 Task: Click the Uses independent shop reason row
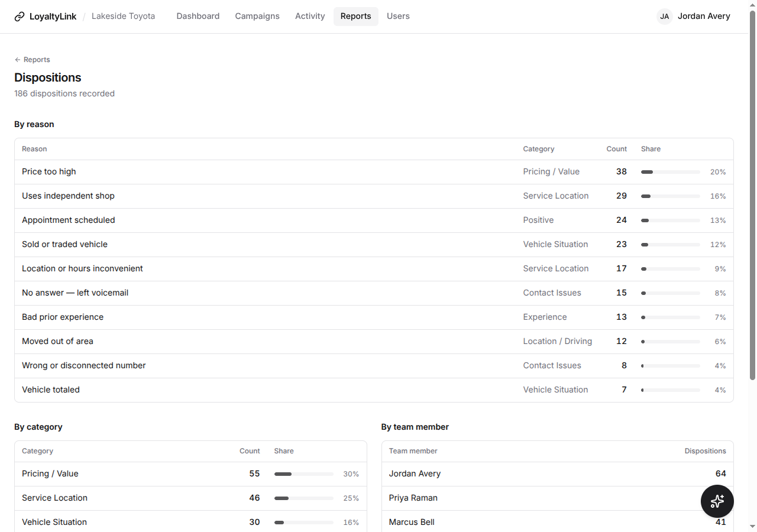374,196
